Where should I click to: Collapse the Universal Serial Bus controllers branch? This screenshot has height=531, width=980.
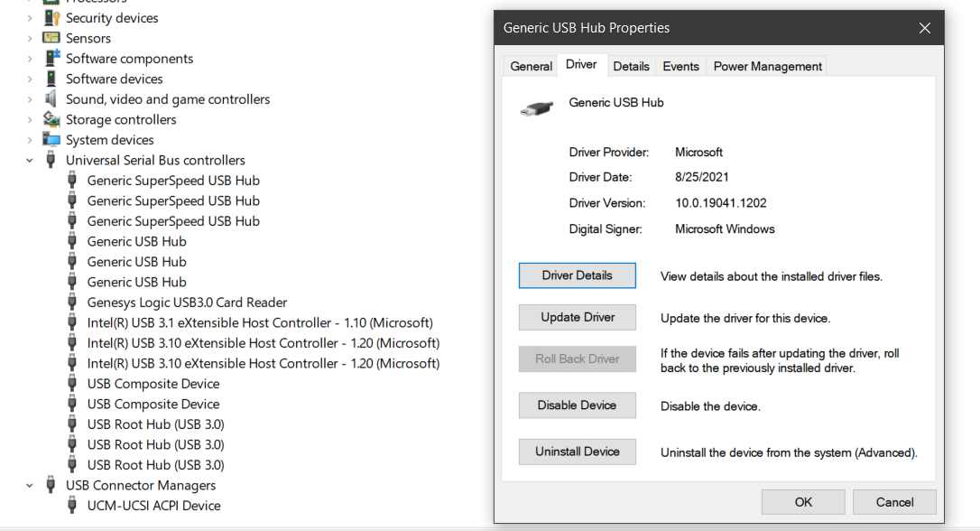(30, 160)
